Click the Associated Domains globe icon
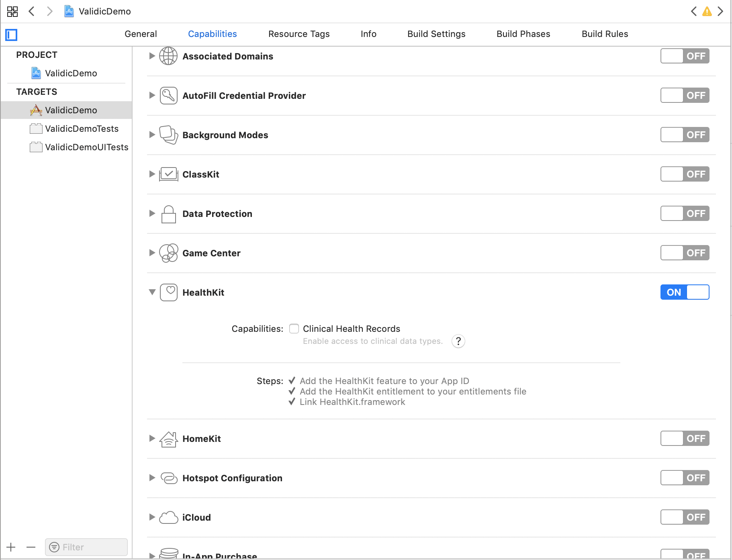 tap(168, 56)
